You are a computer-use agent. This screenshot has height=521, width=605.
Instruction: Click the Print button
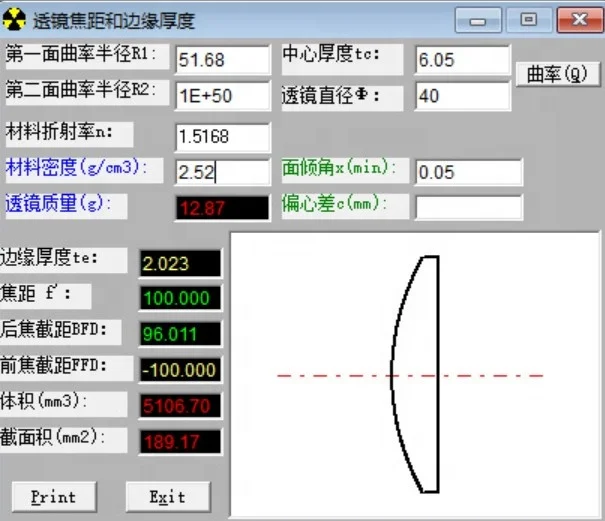(x=54, y=497)
